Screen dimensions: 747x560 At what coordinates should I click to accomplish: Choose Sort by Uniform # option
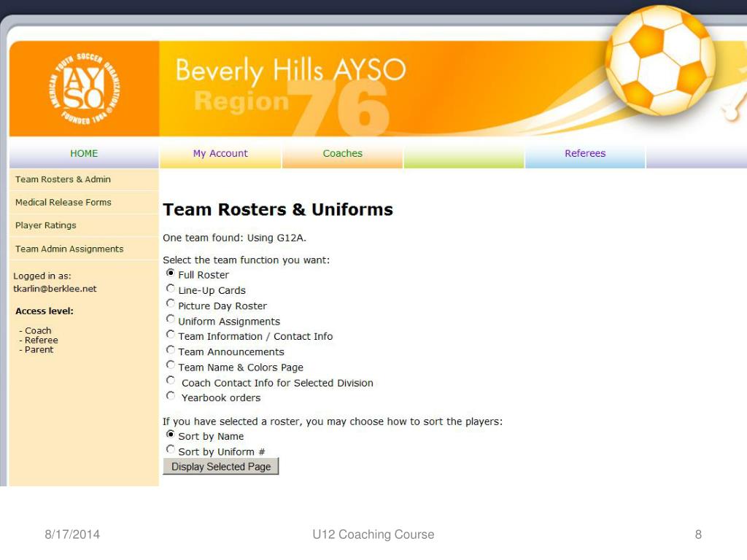[171, 449]
